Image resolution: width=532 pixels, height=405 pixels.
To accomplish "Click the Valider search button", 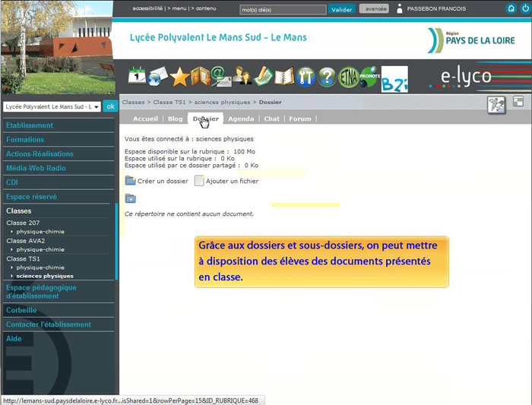I will 342,9.
